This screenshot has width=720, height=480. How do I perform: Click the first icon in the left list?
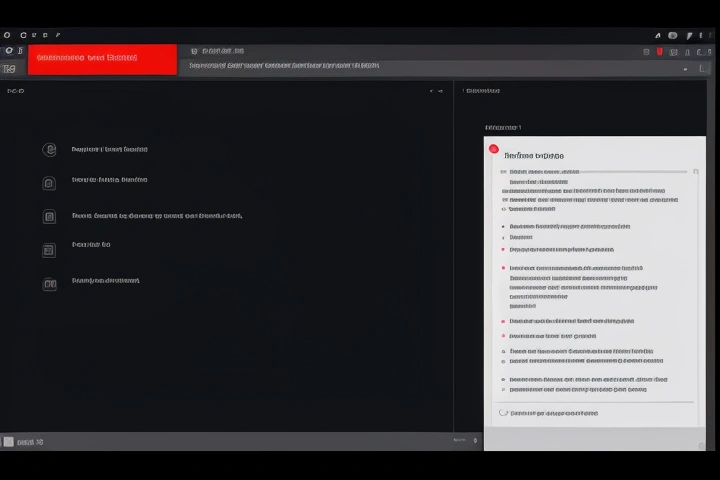click(49, 149)
